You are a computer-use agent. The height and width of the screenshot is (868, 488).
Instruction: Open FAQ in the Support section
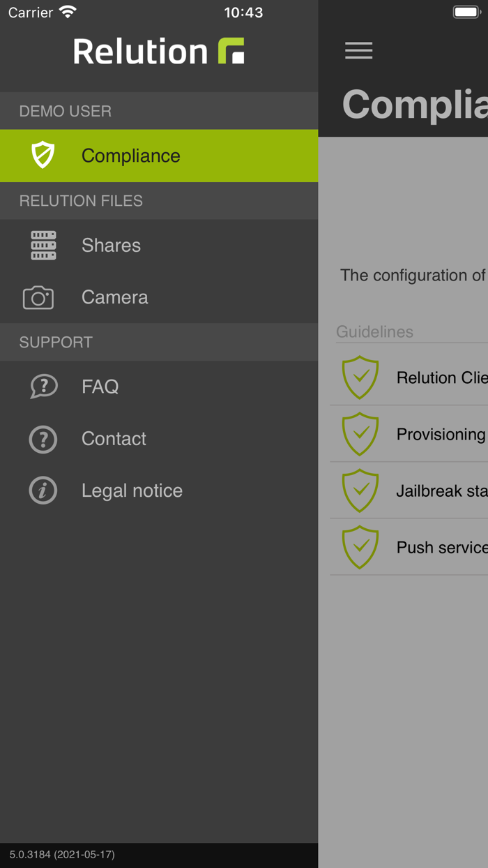coord(159,387)
